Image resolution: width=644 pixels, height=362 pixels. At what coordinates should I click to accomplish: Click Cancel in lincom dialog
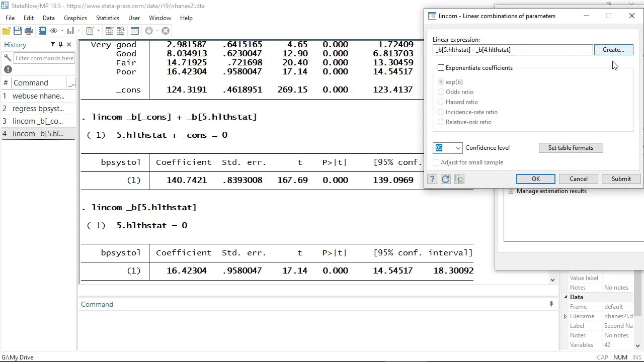pos(579,179)
